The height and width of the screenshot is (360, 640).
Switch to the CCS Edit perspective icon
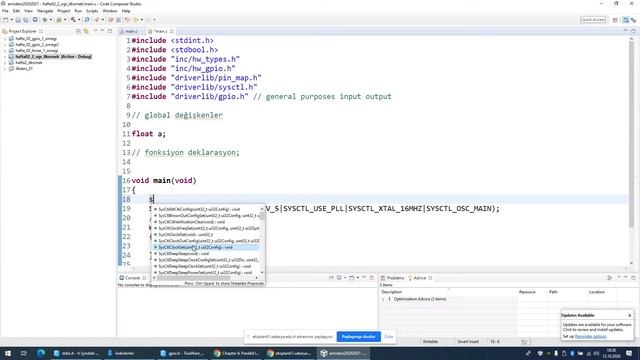(x=626, y=20)
